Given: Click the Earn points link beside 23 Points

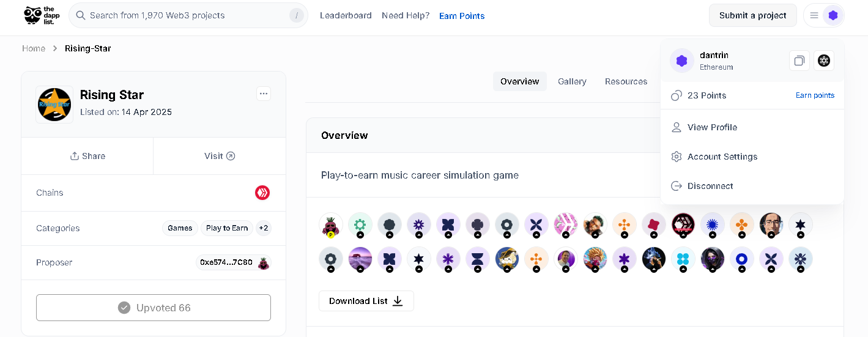Looking at the screenshot, I should point(815,95).
